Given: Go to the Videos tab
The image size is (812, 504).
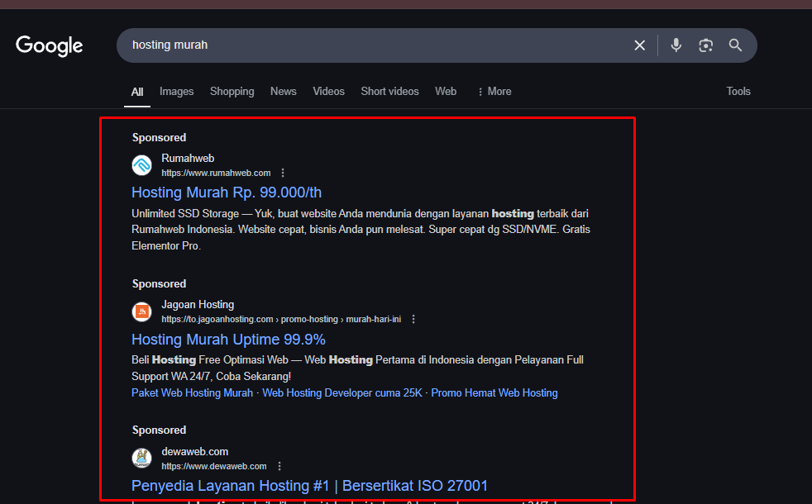Looking at the screenshot, I should [x=328, y=92].
